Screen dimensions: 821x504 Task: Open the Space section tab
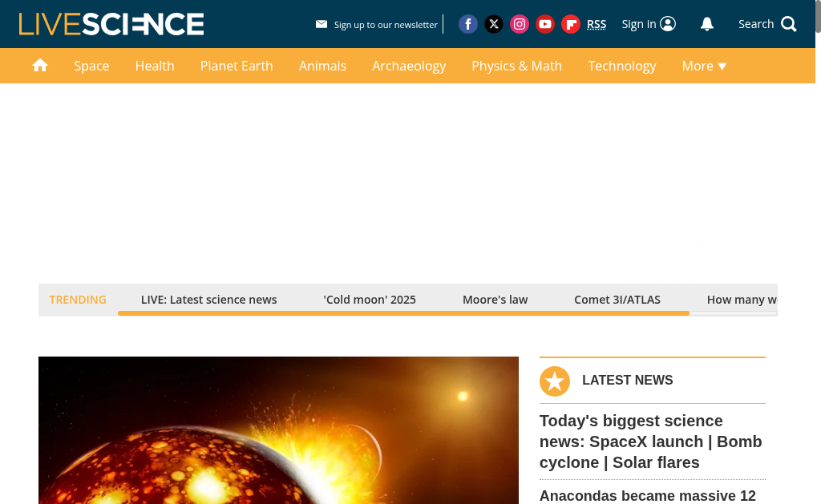(x=91, y=66)
